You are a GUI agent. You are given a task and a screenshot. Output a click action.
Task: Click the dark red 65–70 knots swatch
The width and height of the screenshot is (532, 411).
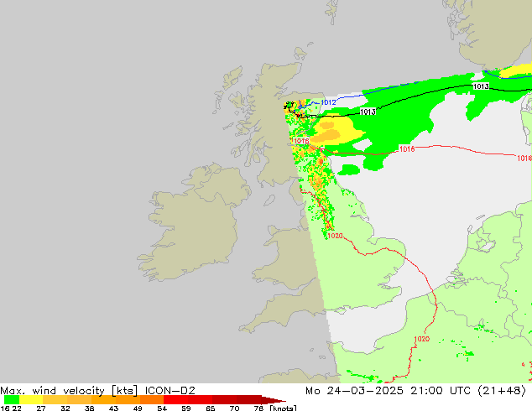tap(224, 399)
